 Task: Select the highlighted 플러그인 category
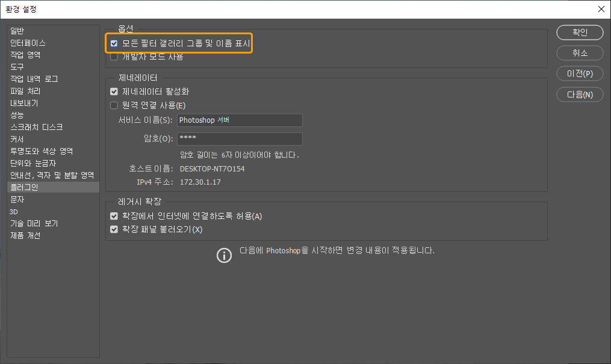tap(54, 187)
